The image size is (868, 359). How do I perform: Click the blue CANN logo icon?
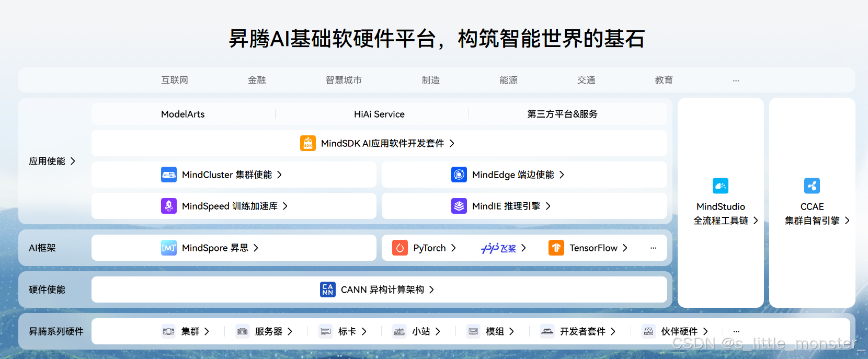click(328, 289)
